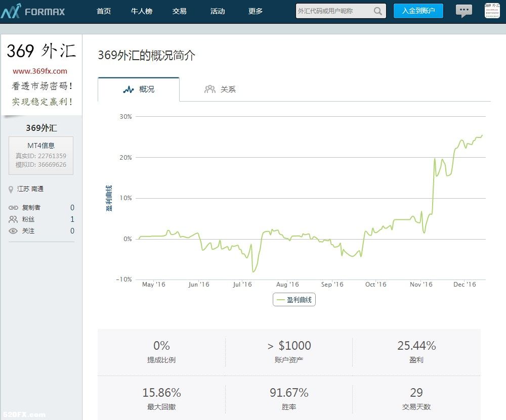Click the 30% y-axis label

[125, 117]
